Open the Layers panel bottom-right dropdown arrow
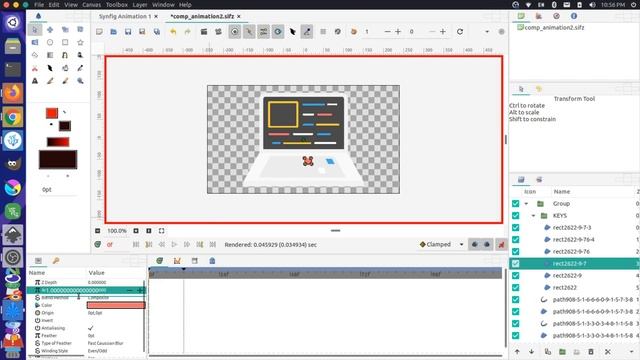Viewport: 640px width, 360px height. coord(632,351)
